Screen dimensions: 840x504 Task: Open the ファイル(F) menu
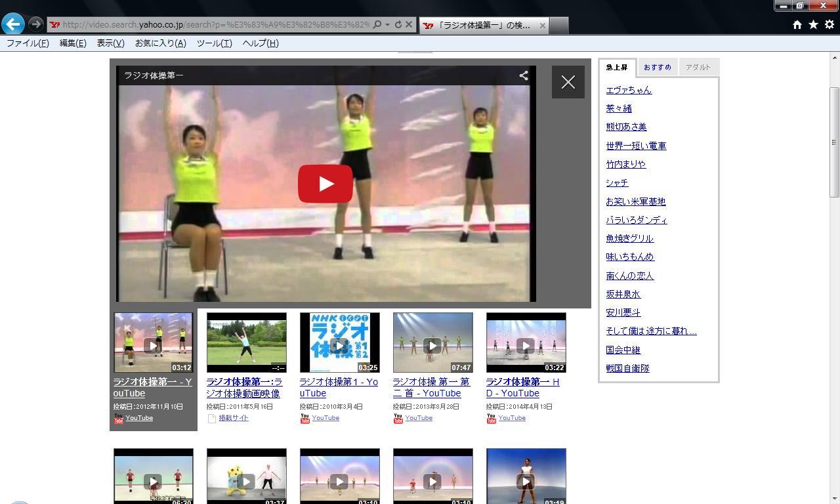point(28,43)
